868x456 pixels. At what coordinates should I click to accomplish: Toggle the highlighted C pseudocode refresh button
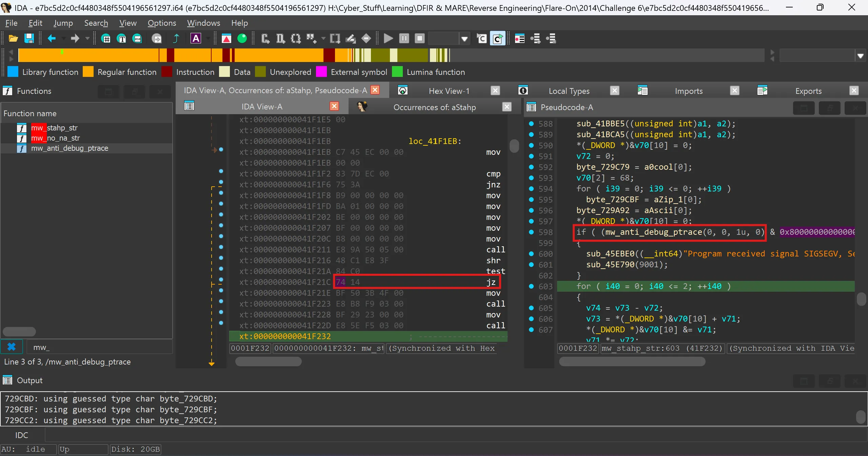498,39
